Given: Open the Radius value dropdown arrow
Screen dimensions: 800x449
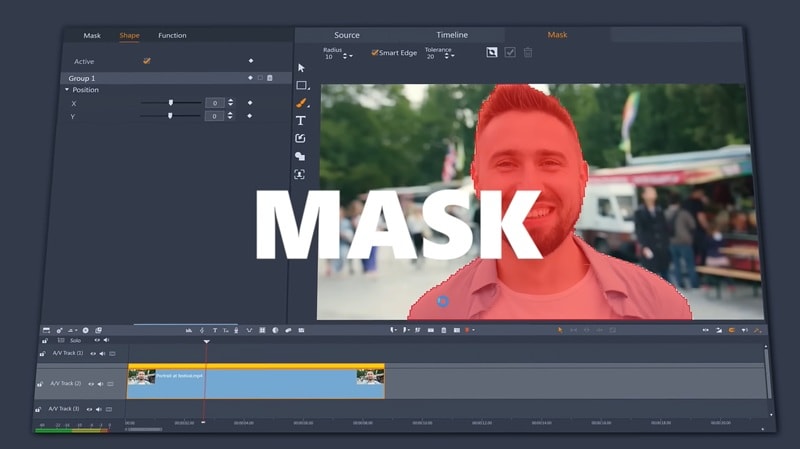Looking at the screenshot, I should (351, 56).
